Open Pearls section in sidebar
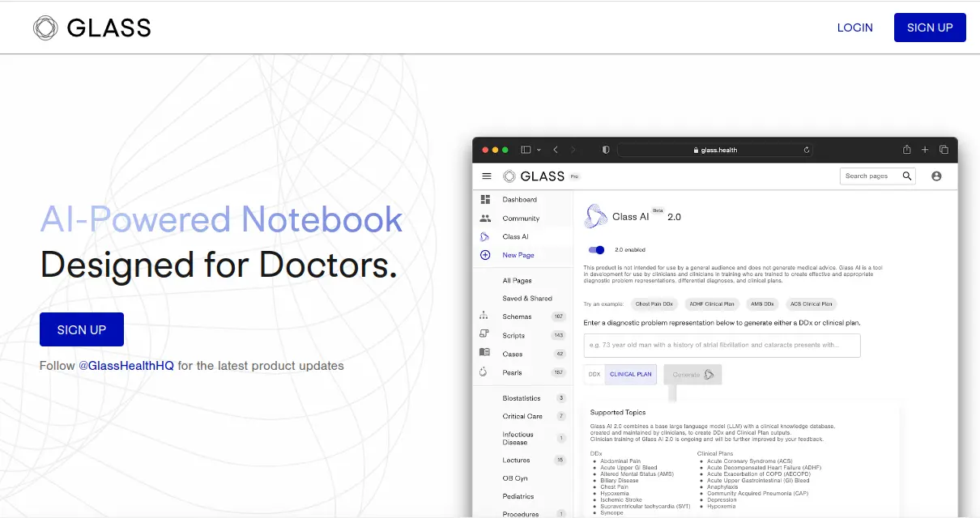This screenshot has width=980, height=518. point(512,372)
